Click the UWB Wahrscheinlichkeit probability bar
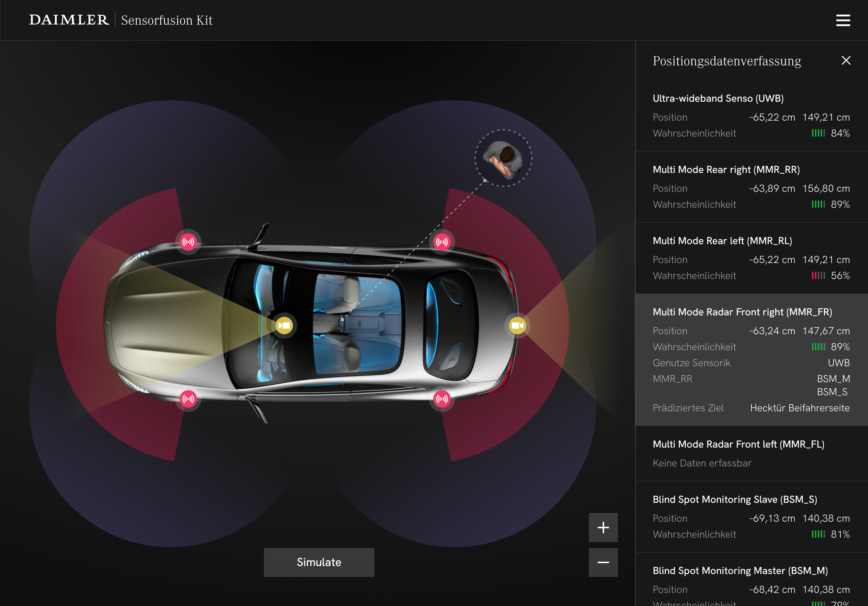 tap(819, 133)
